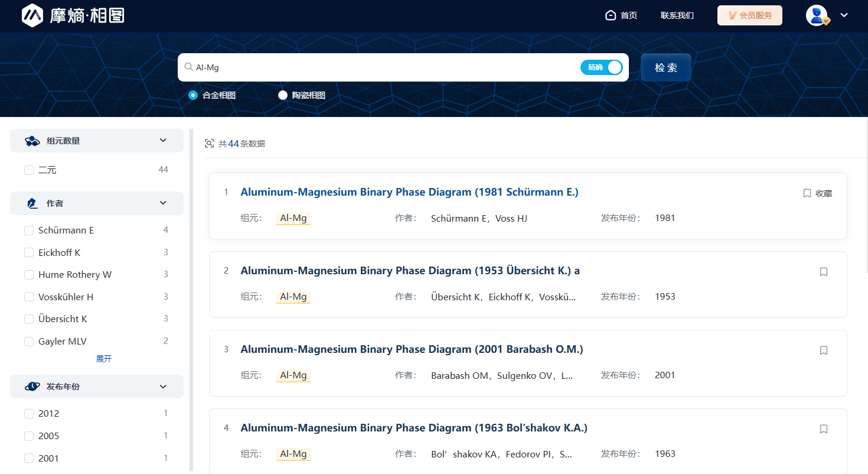The image size is (868, 474).
Task: Check the 二元 filter checkbox
Action: 29,170
